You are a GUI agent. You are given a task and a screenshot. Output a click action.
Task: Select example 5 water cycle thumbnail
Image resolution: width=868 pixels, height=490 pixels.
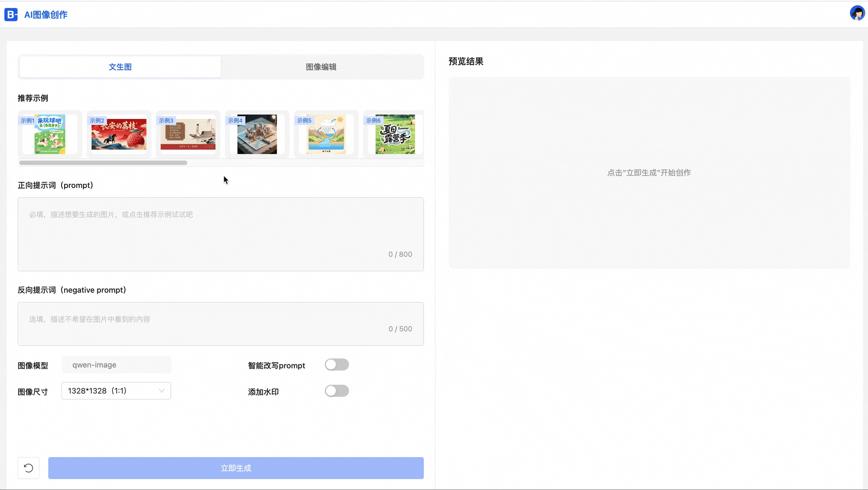click(326, 134)
